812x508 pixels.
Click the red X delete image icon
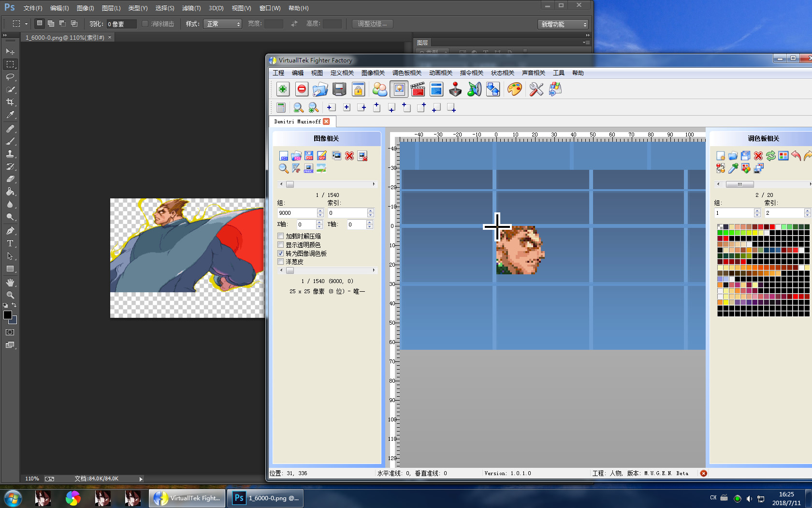pos(349,156)
